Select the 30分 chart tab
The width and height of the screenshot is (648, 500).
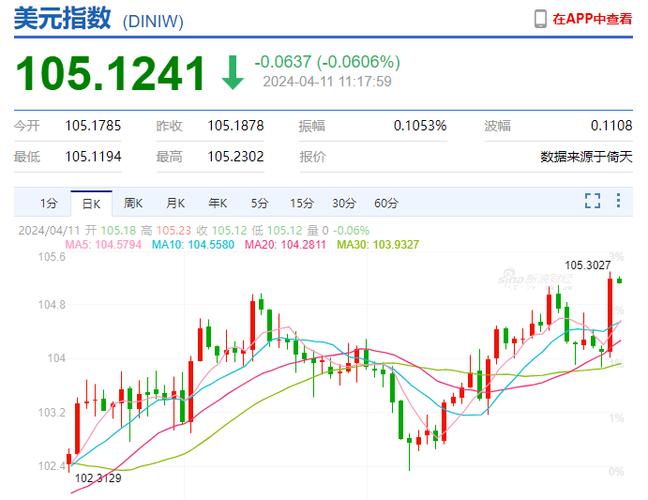click(344, 203)
